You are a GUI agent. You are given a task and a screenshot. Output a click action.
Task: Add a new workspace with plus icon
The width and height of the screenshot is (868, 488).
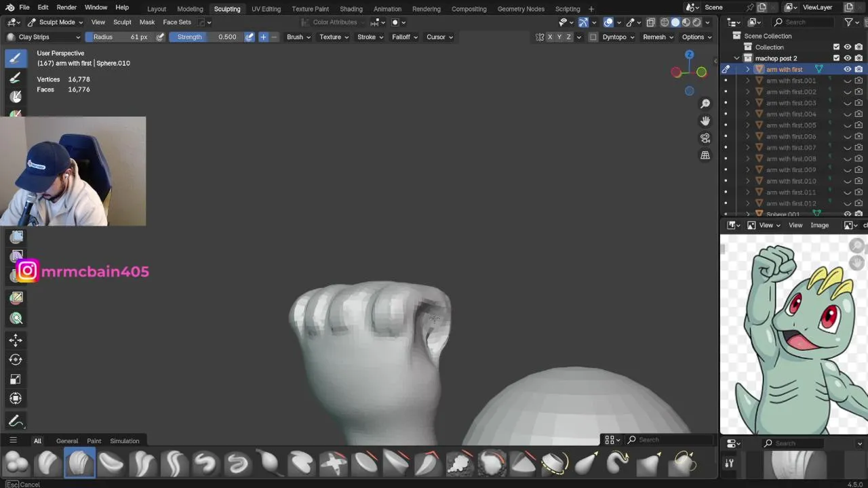pyautogui.click(x=591, y=9)
